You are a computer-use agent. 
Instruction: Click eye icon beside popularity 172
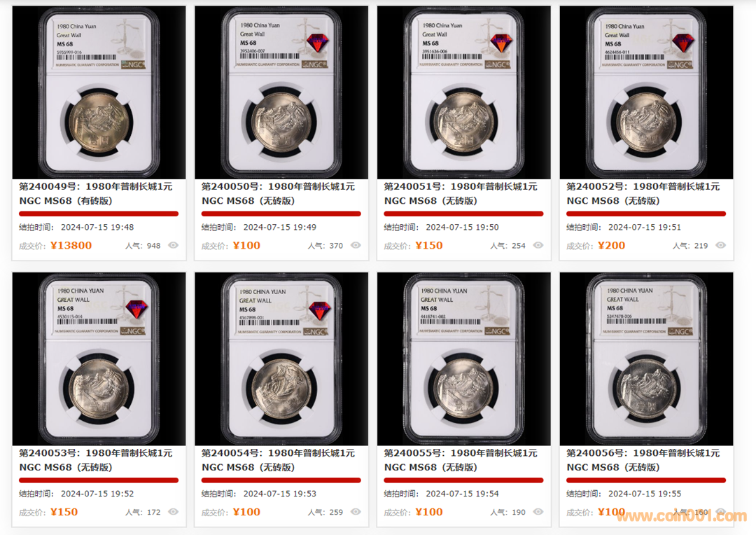click(x=173, y=511)
